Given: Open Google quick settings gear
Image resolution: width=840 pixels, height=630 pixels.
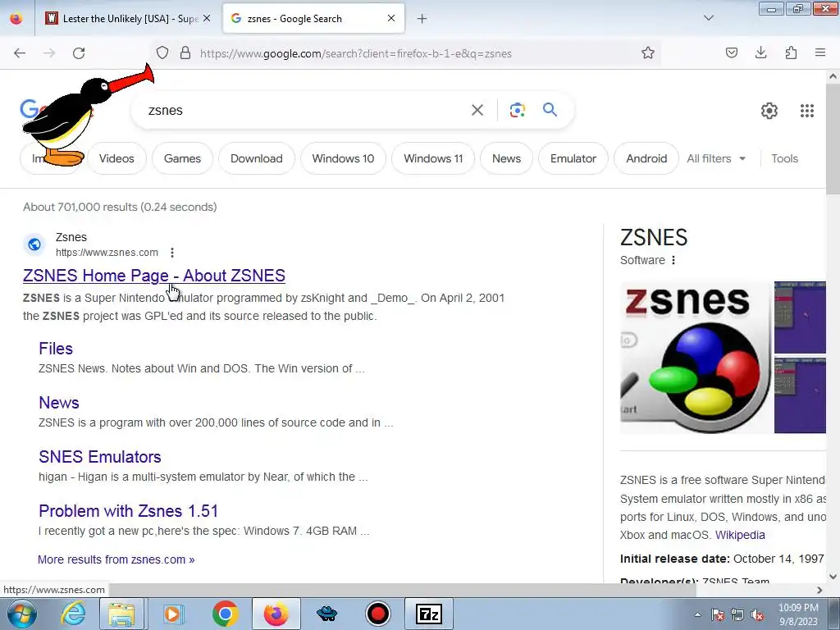Looking at the screenshot, I should point(769,111).
